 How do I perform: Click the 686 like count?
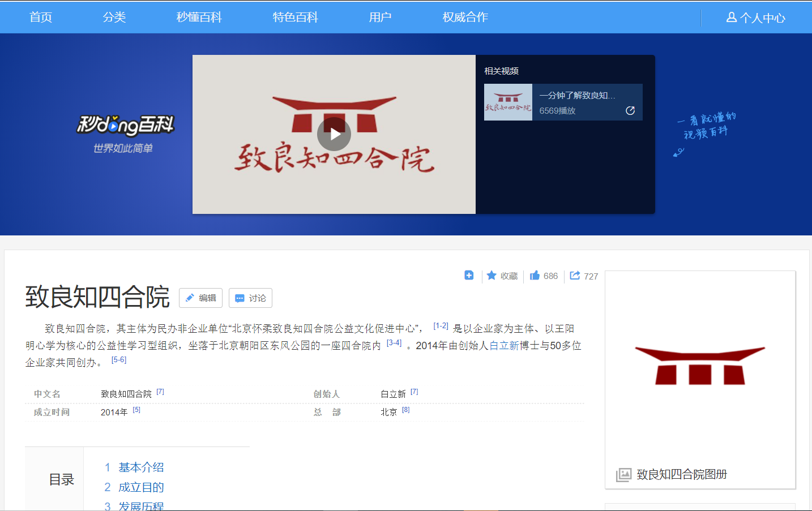point(550,276)
